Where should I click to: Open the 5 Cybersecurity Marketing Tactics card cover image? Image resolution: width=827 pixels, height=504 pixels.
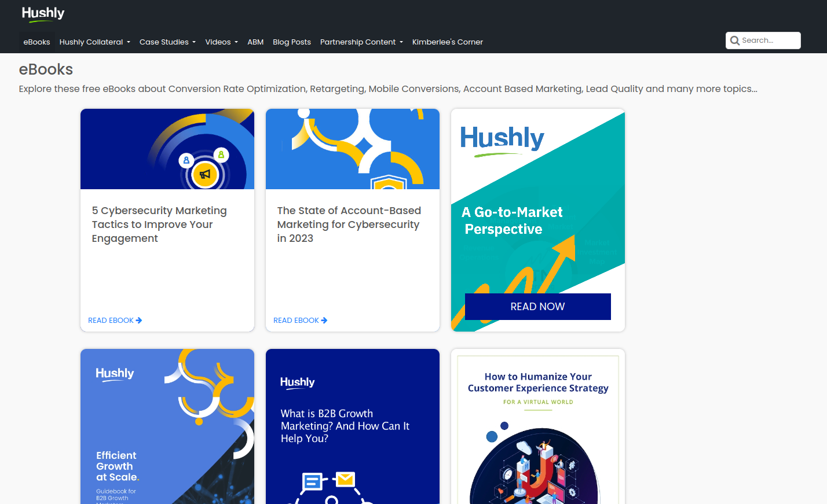(x=167, y=149)
